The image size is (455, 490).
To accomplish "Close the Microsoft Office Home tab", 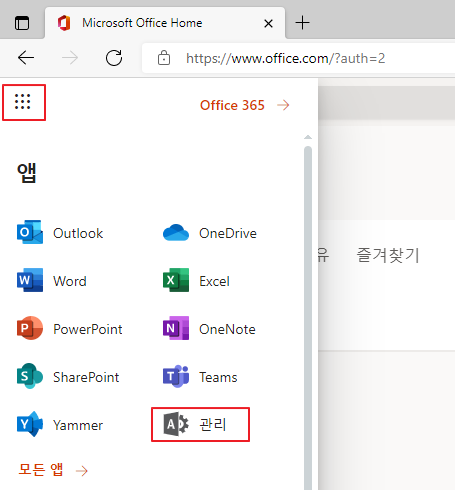I will pos(268,23).
